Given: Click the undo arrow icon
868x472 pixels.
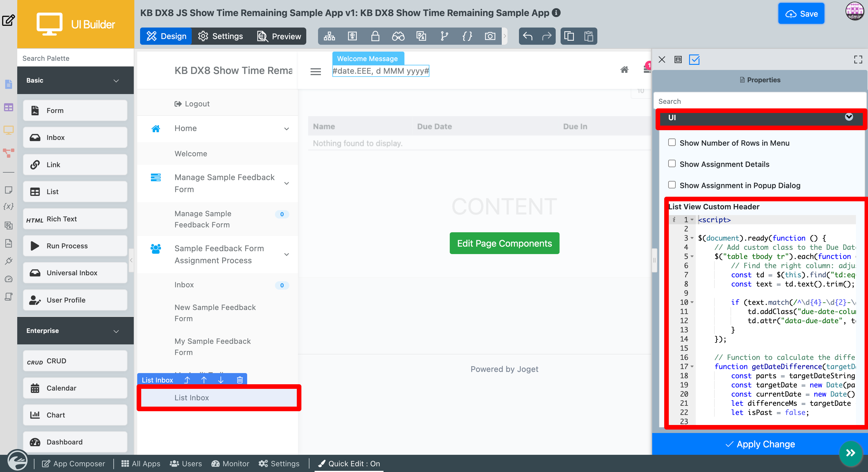Looking at the screenshot, I should [x=528, y=36].
